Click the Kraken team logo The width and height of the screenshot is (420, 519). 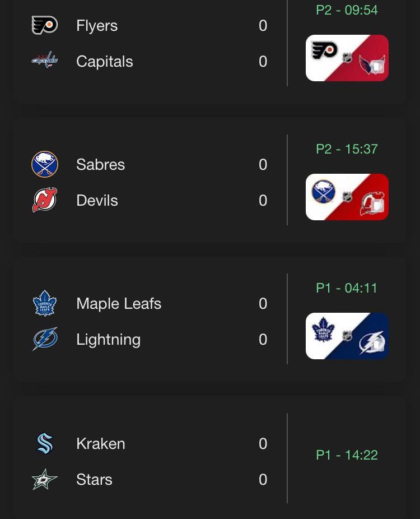coord(45,444)
